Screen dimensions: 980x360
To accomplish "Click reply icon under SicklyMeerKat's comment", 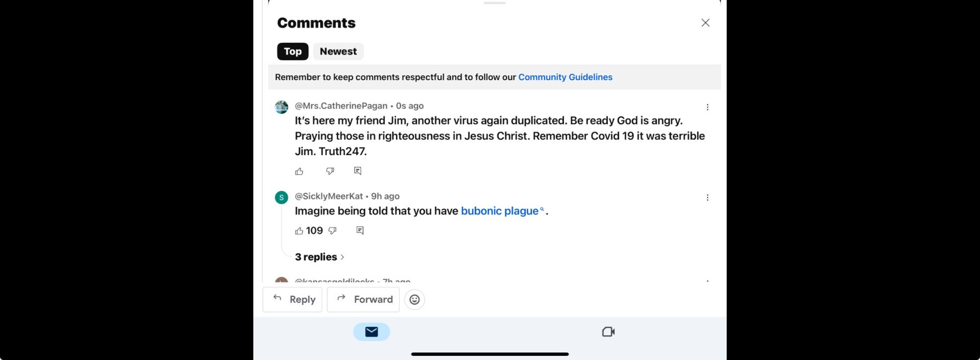I will (x=360, y=230).
